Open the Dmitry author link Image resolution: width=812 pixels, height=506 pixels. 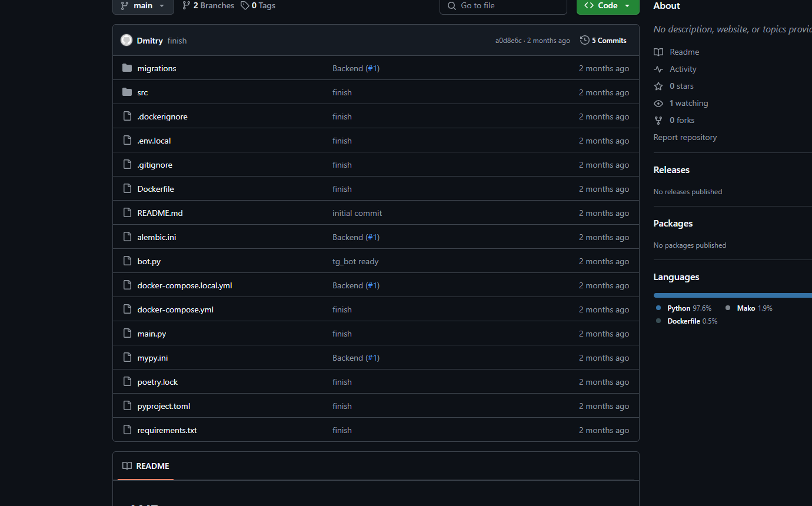coord(149,41)
